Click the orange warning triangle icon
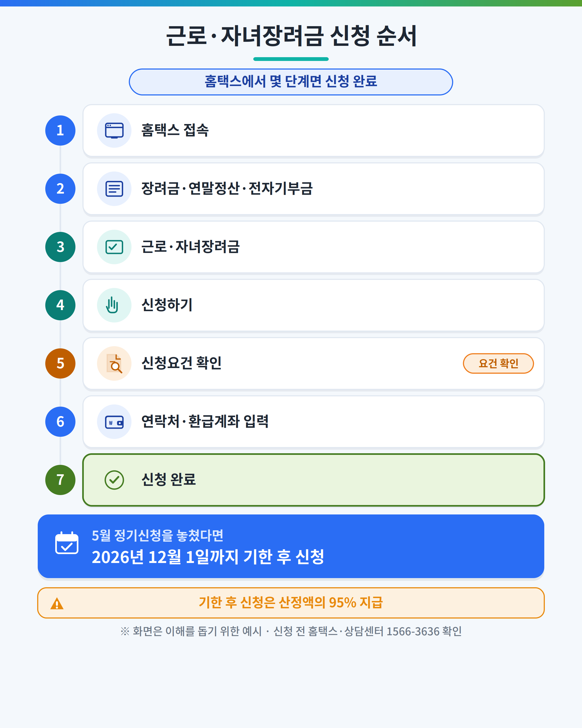This screenshot has width=582, height=728. [57, 604]
